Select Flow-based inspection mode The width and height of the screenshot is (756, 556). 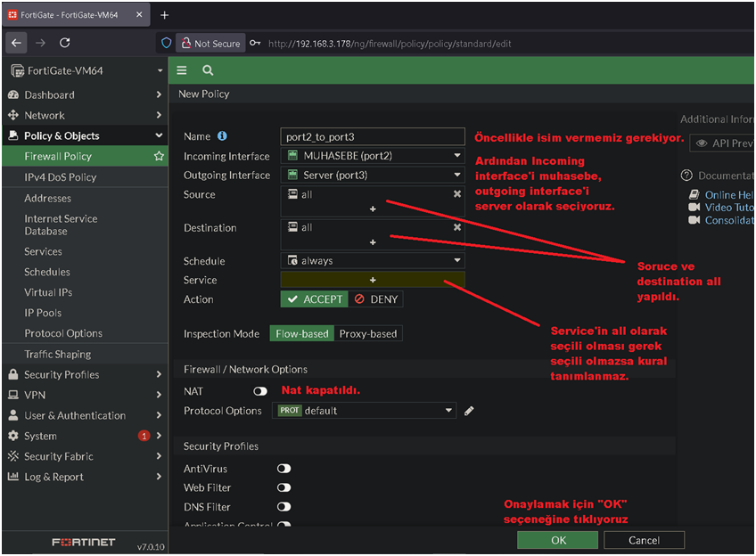302,334
